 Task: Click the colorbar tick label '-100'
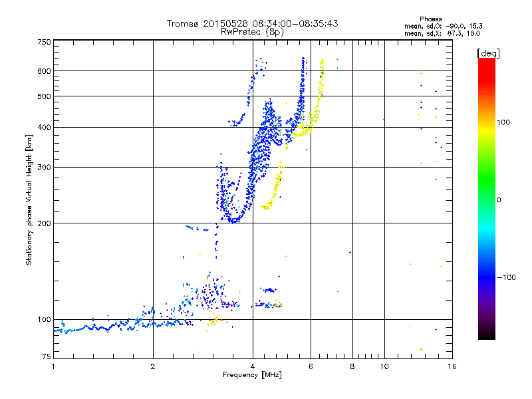506,277
